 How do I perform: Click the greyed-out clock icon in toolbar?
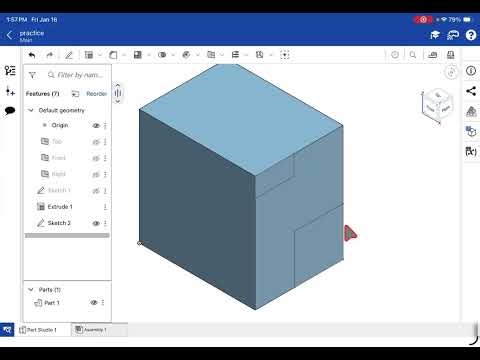pos(395,55)
